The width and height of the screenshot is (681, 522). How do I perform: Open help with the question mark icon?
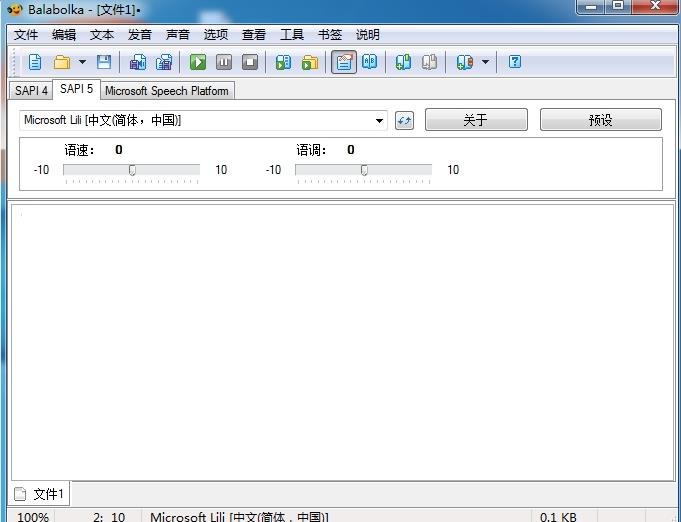click(x=515, y=62)
